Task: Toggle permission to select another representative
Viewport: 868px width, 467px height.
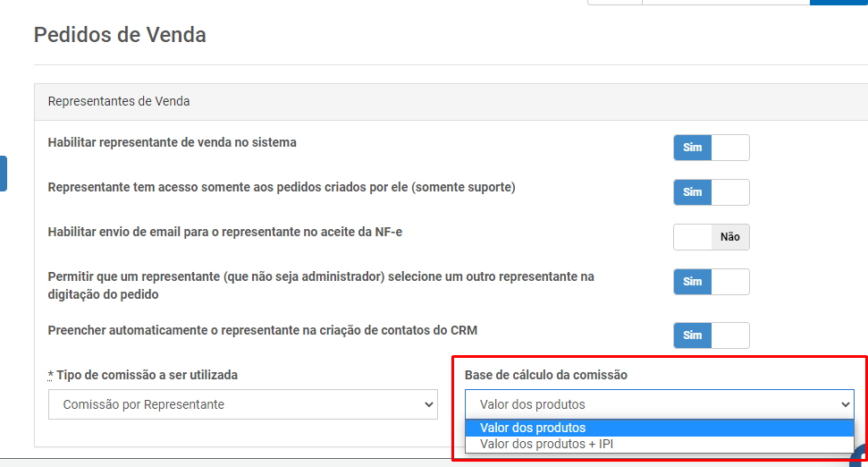Action: [x=712, y=282]
